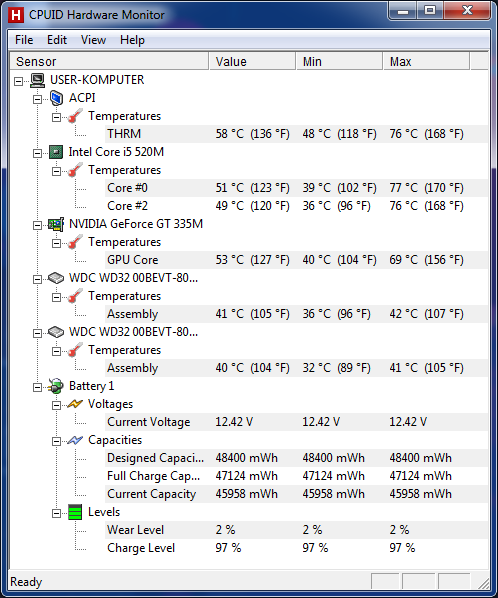
Task: Click the Current Capacity value 45958 mWh
Action: click(246, 494)
